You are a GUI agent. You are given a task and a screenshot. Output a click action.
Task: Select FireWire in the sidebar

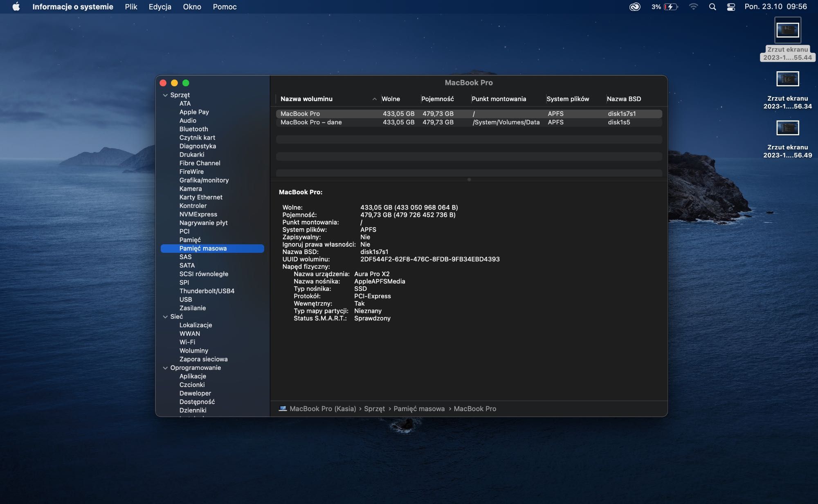coord(191,172)
